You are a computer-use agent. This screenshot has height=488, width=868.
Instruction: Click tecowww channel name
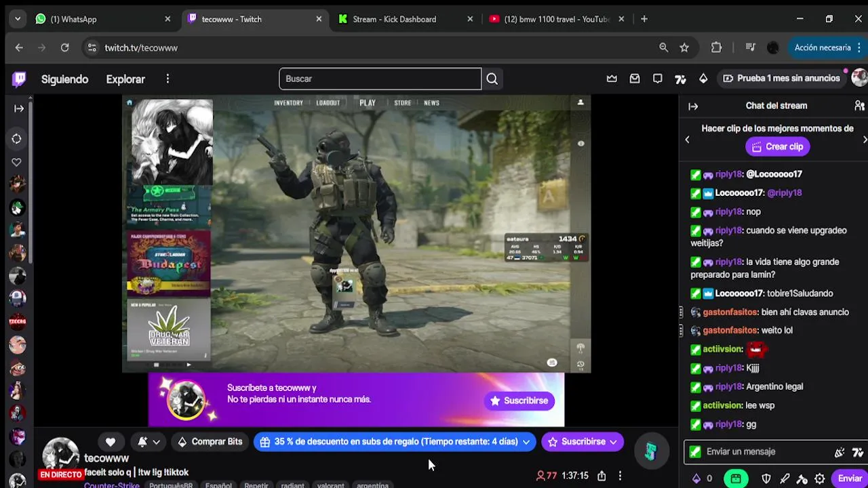(106, 459)
